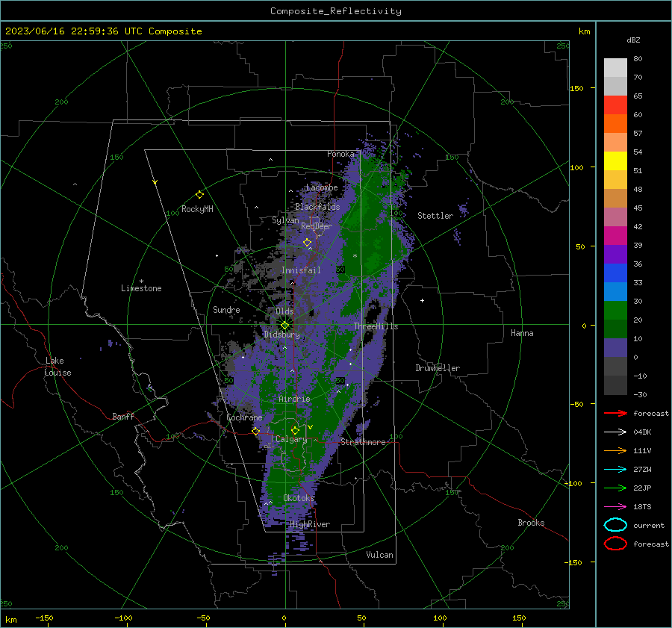Click the cyan current ellipse icon

click(x=615, y=525)
